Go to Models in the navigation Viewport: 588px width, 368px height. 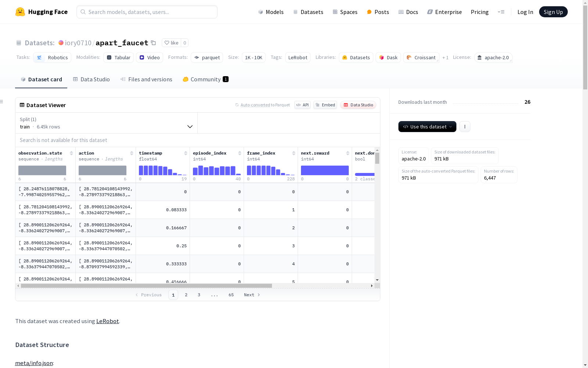tap(271, 12)
